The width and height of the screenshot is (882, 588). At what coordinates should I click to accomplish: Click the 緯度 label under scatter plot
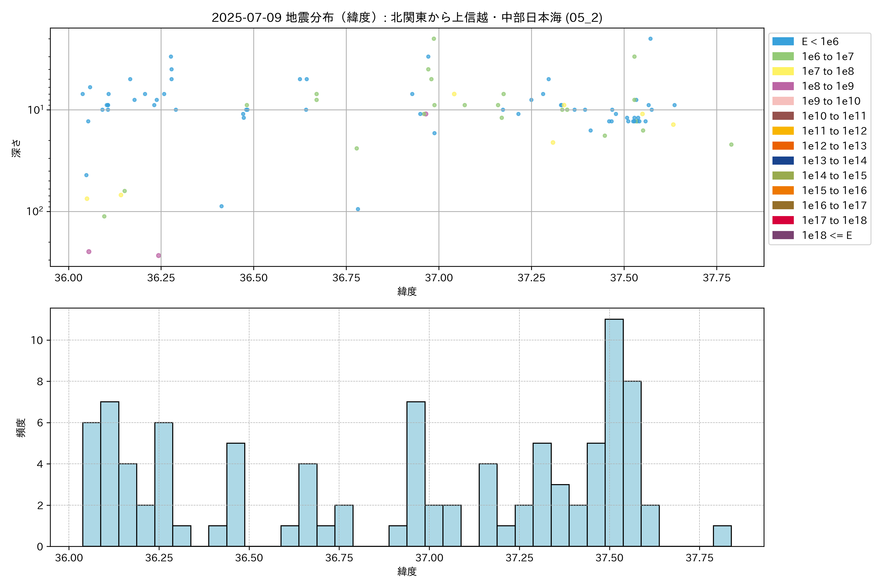407,291
